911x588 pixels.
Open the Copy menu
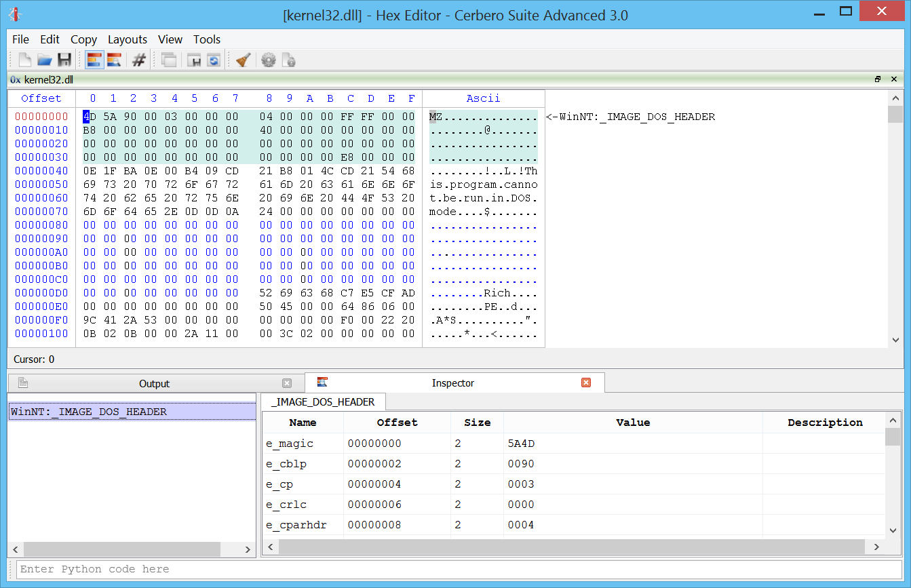coord(83,39)
